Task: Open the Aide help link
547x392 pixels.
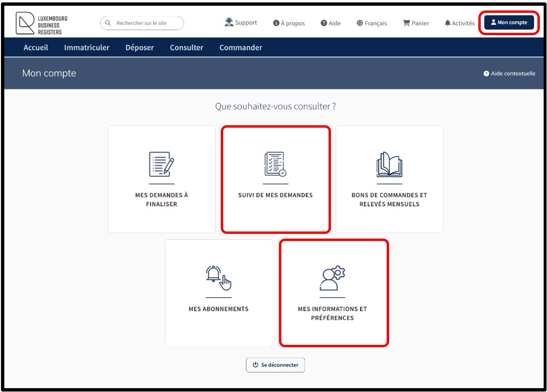Action: click(330, 23)
